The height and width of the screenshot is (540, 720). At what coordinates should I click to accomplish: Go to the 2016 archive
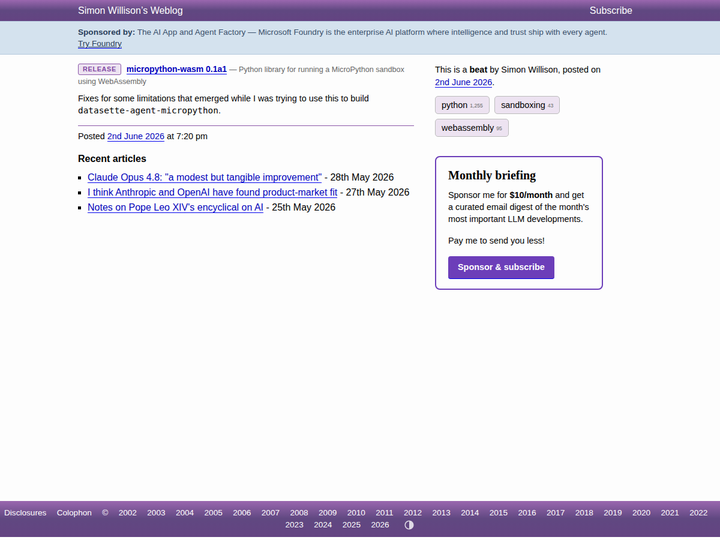[x=527, y=512]
